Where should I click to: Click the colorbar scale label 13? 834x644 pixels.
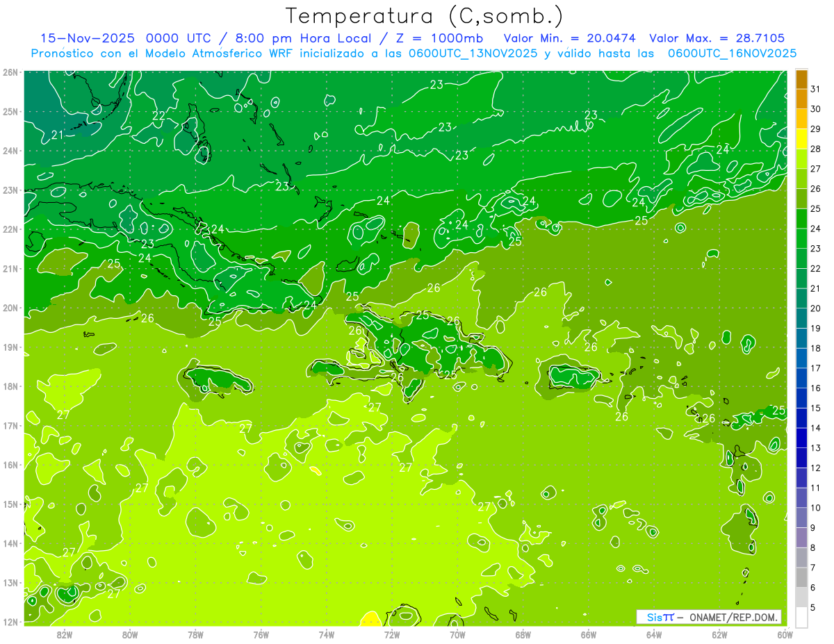(815, 448)
